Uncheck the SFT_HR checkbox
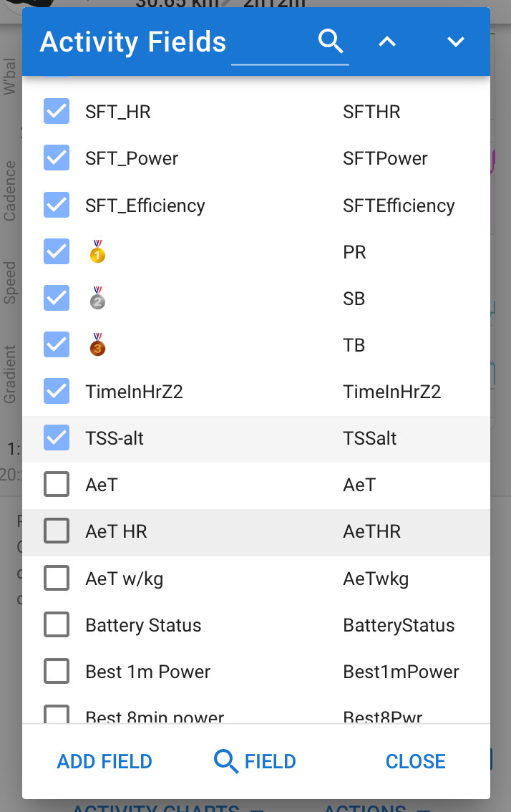 [x=57, y=111]
